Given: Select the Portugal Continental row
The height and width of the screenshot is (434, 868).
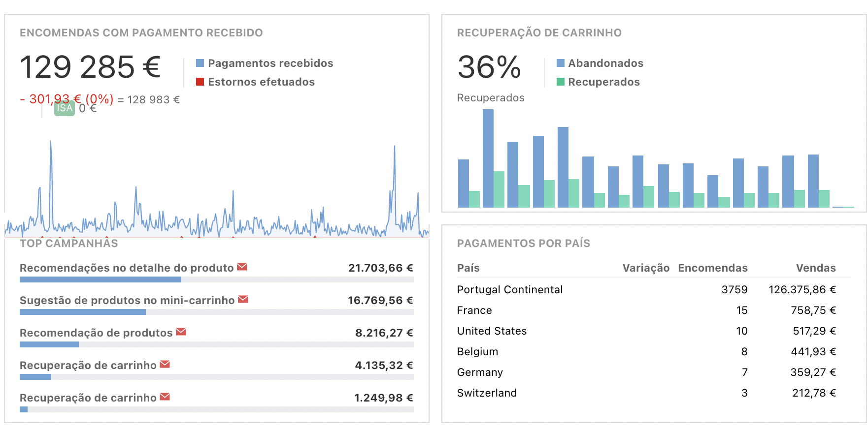Looking at the screenshot, I should point(509,289).
